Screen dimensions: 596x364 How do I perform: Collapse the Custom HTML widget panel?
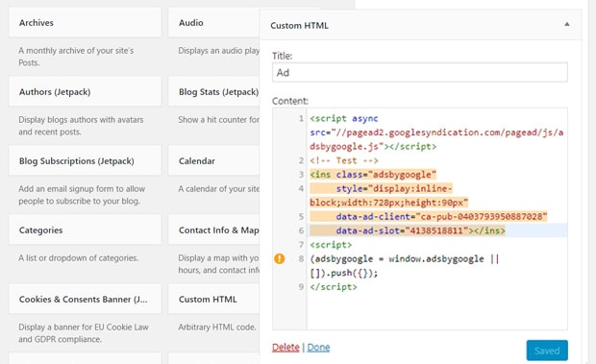pyautogui.click(x=567, y=24)
